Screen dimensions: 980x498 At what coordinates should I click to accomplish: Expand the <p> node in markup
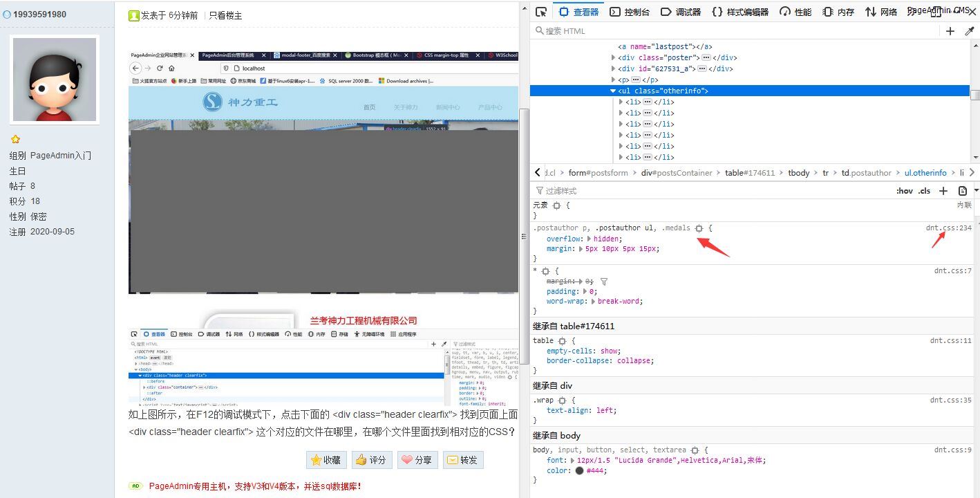(613, 80)
